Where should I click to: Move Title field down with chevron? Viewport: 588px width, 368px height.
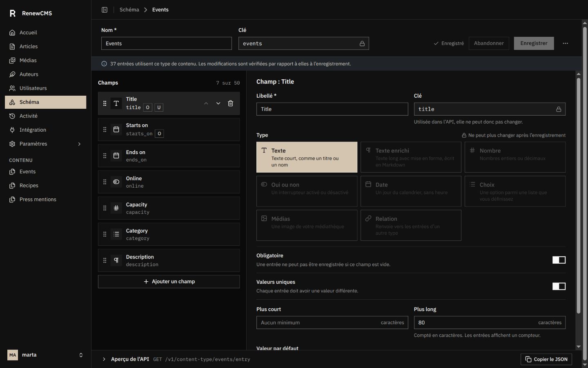coord(218,103)
